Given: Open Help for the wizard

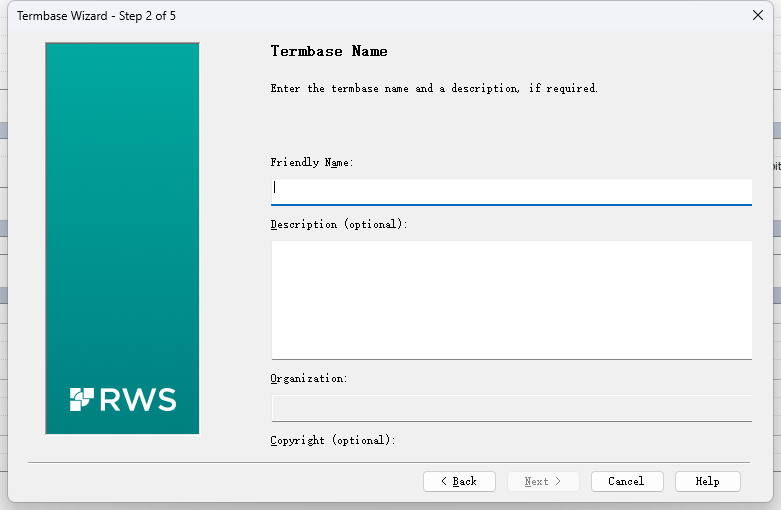Looking at the screenshot, I should tap(708, 482).
